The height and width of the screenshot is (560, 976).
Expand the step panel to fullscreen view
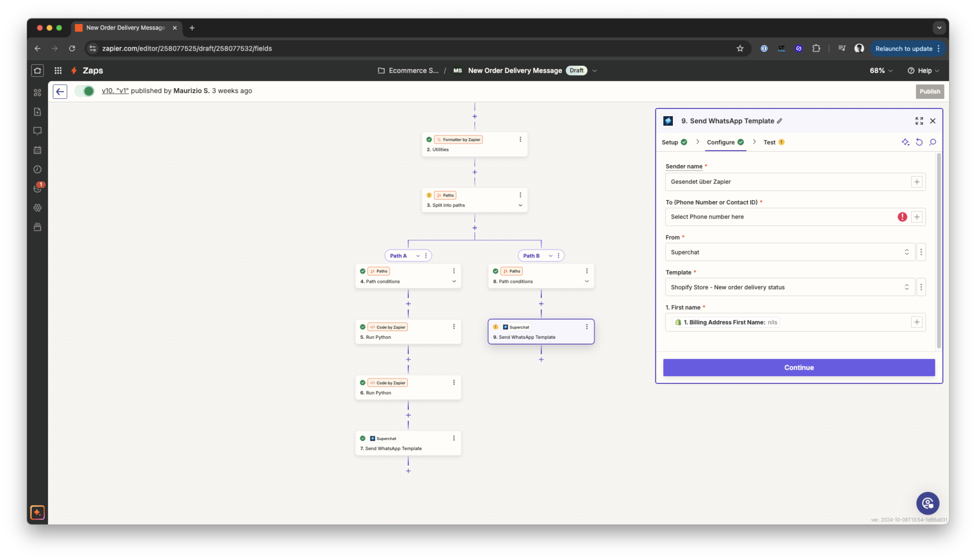pyautogui.click(x=919, y=121)
